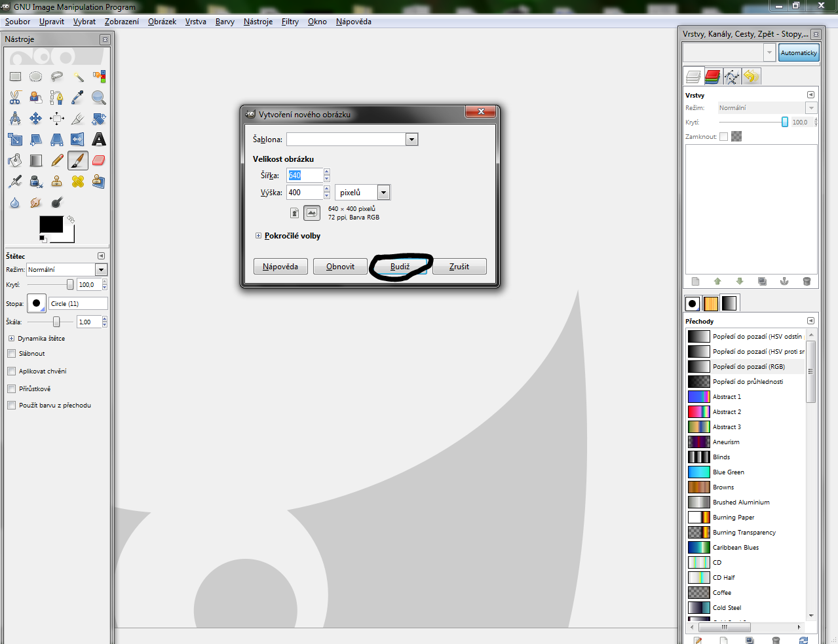Screen dimensions: 838x644
Task: Enable the Slábnout checkbox
Action: pos(12,354)
